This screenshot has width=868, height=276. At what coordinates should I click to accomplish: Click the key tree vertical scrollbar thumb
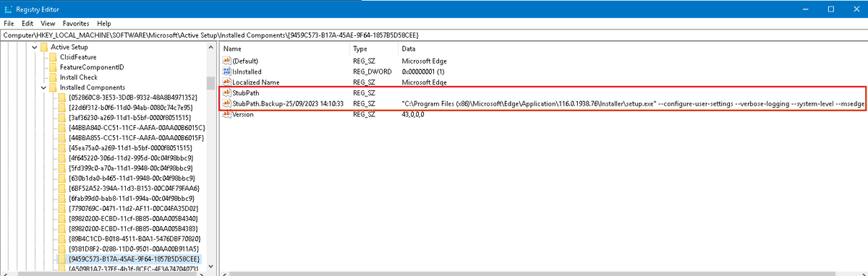[x=210, y=83]
